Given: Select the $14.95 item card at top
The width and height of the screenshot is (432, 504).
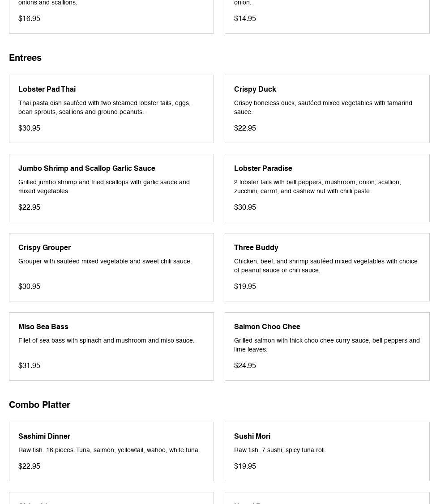Looking at the screenshot, I should [x=327, y=16].
